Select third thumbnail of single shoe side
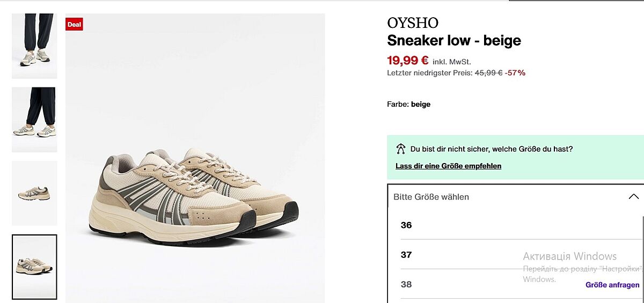This screenshot has height=303, width=644. (x=34, y=193)
